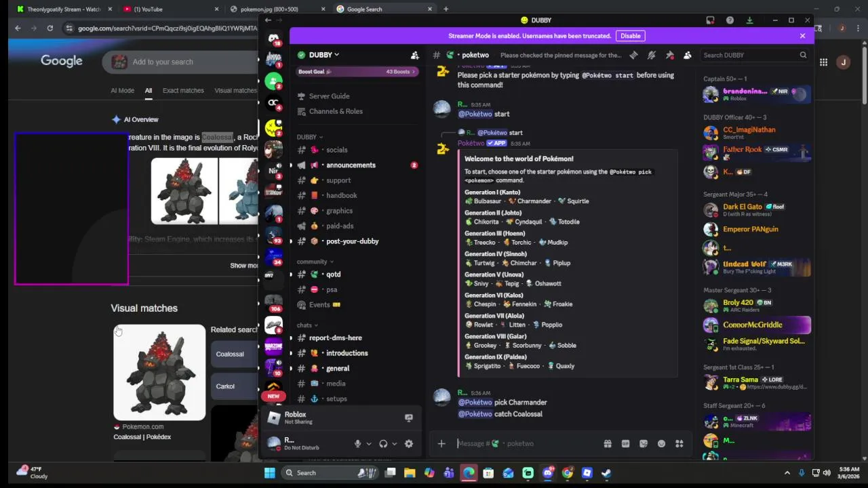
Task: Open Channels & Roles
Action: coord(357,111)
